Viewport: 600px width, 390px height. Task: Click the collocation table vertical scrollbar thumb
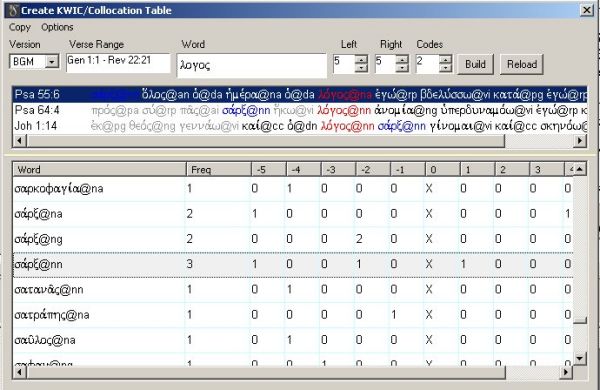(580, 320)
